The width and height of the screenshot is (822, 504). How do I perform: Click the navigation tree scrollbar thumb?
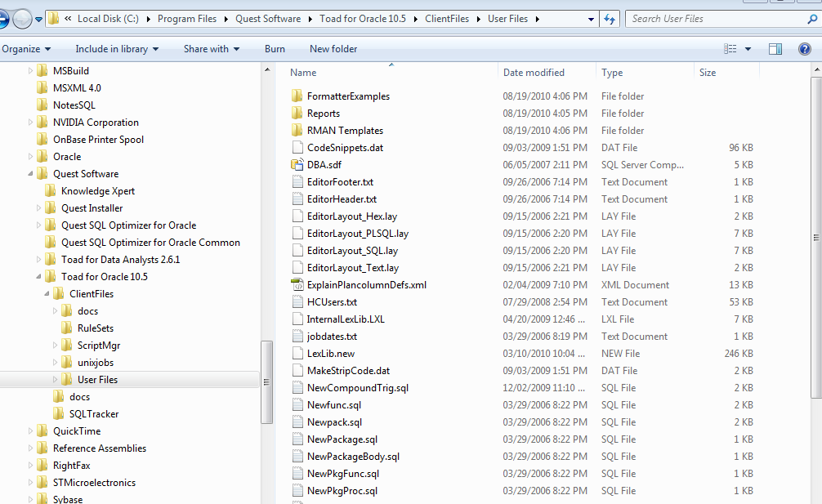click(266, 382)
